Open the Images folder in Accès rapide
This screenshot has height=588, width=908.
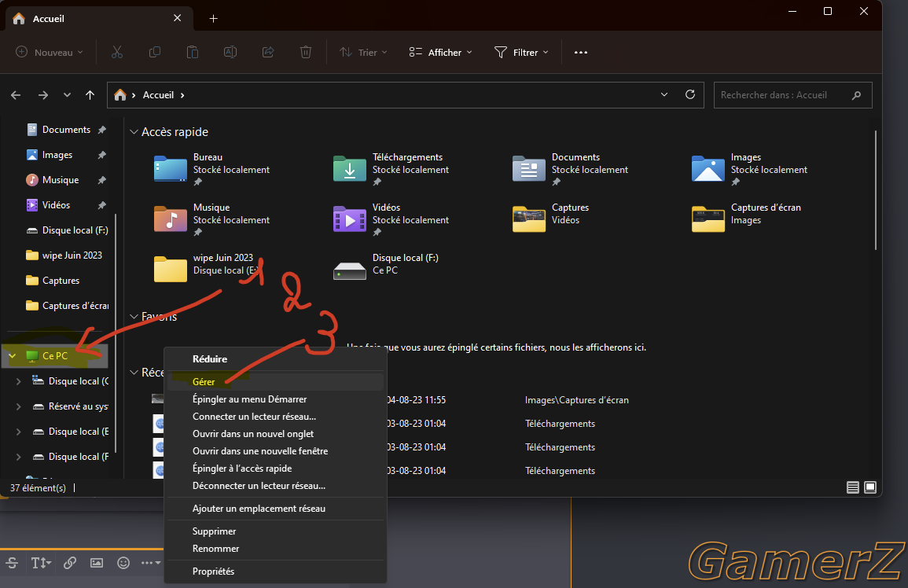point(708,168)
